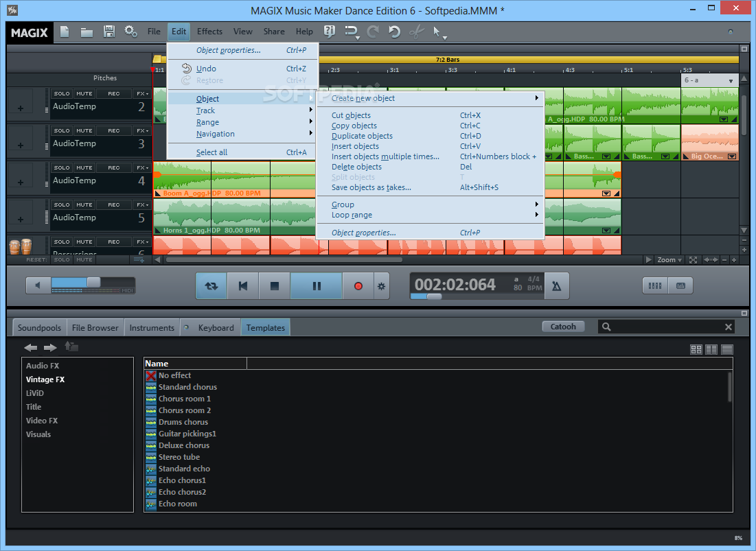
Task: Select Vintage FX category
Action: pyautogui.click(x=45, y=379)
